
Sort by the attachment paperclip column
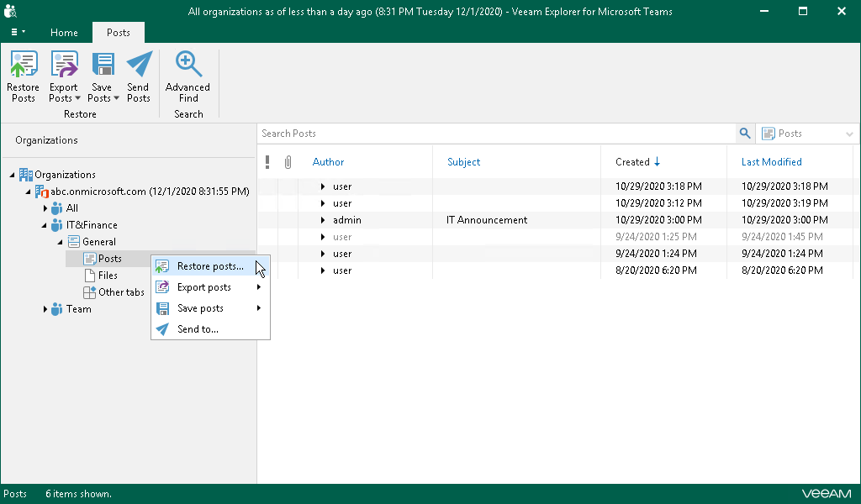(x=288, y=162)
